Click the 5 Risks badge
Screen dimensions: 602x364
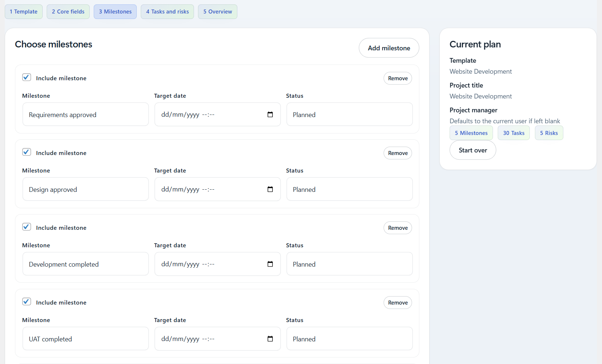pos(549,133)
